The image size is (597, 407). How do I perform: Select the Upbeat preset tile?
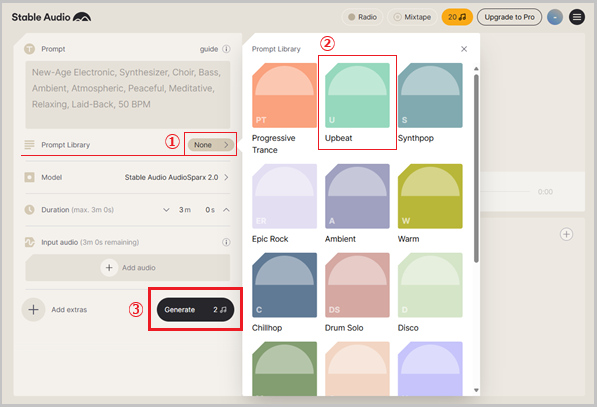click(x=357, y=95)
